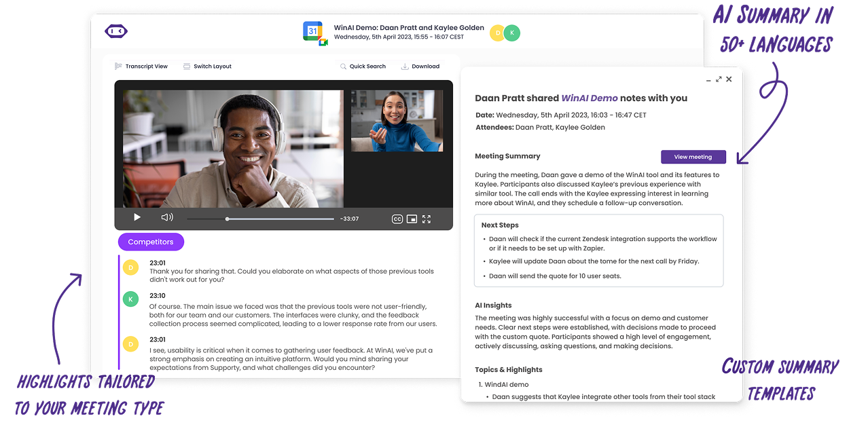The width and height of the screenshot is (868, 433).
Task: Switch to Transcript View
Action: click(141, 67)
